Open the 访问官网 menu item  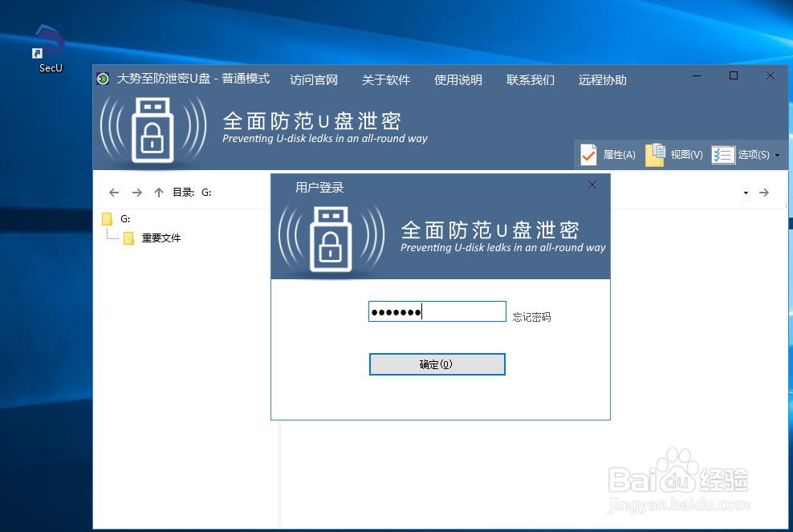(x=313, y=79)
